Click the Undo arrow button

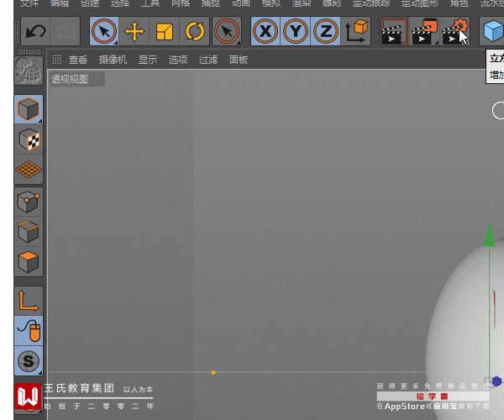[35, 31]
